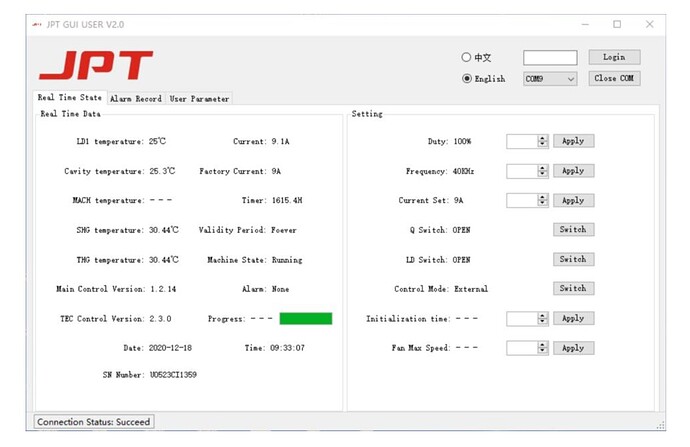
Task: Click the Alarm None value
Action: (x=280, y=289)
